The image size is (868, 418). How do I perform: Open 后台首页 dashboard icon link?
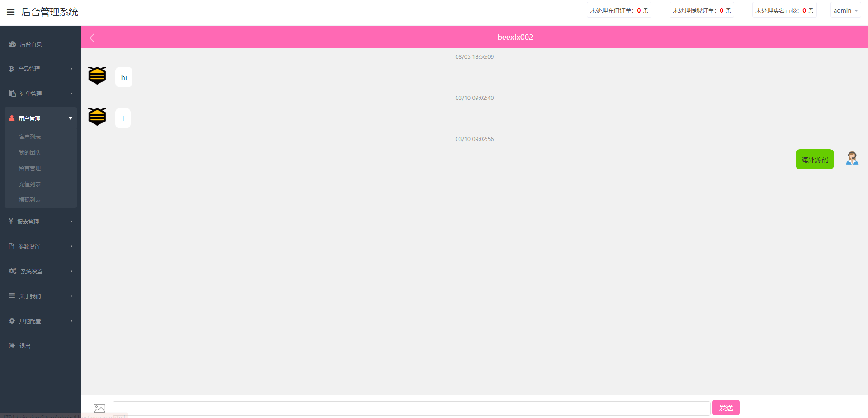12,44
